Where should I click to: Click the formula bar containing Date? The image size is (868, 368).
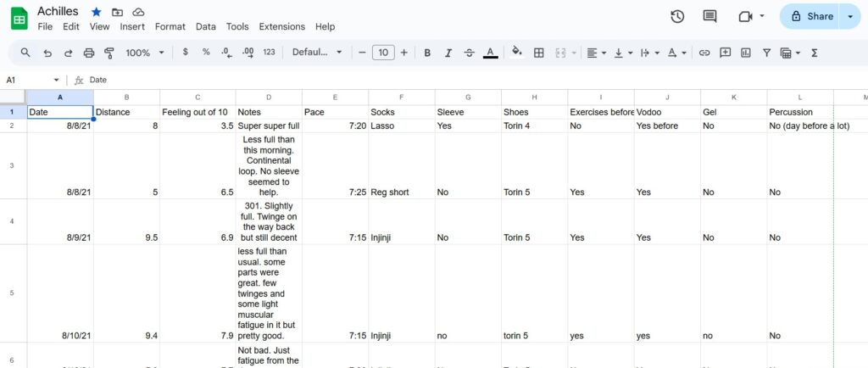(x=476, y=81)
